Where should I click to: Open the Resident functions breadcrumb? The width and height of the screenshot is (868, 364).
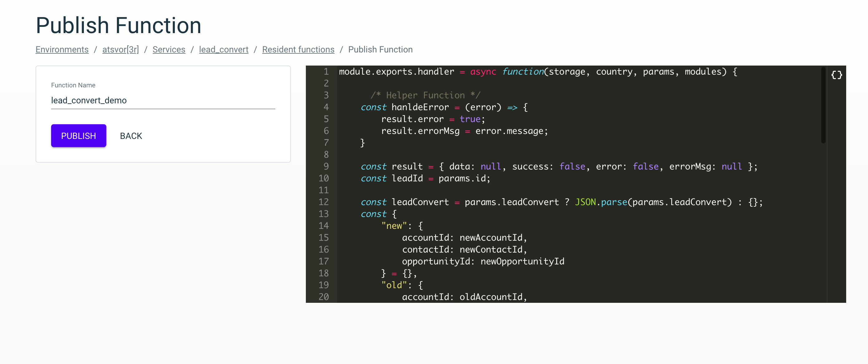(x=298, y=49)
